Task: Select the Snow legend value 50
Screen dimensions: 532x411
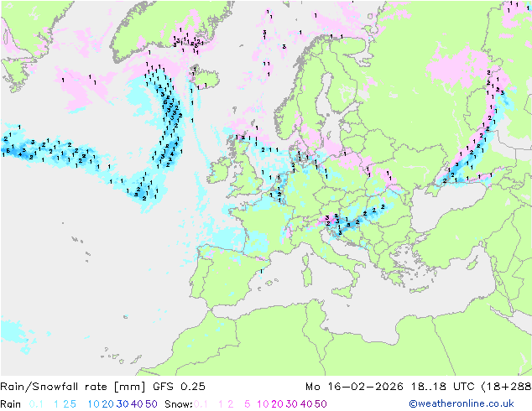Action: pyautogui.click(x=321, y=404)
